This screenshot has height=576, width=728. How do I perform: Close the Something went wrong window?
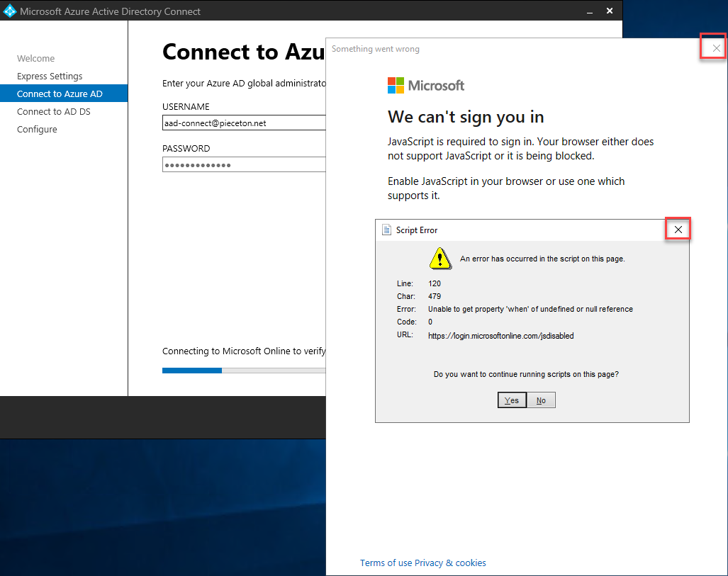(x=716, y=47)
